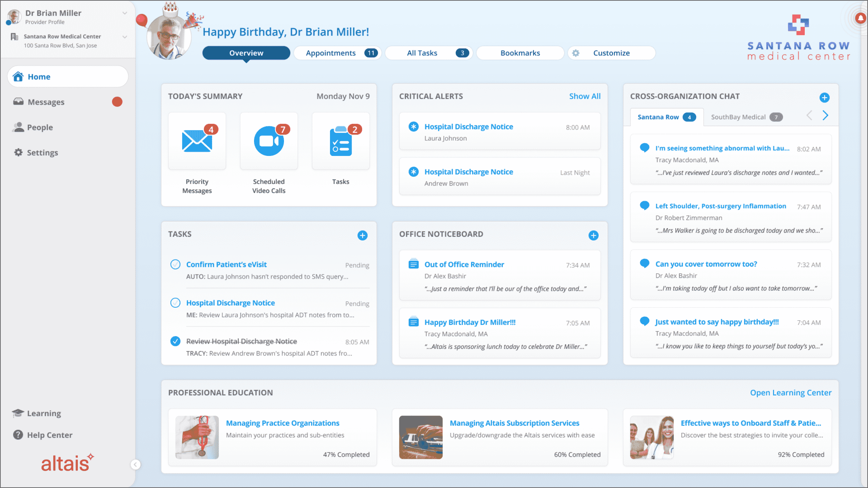Click the altais logo in sidebar

[x=67, y=463]
